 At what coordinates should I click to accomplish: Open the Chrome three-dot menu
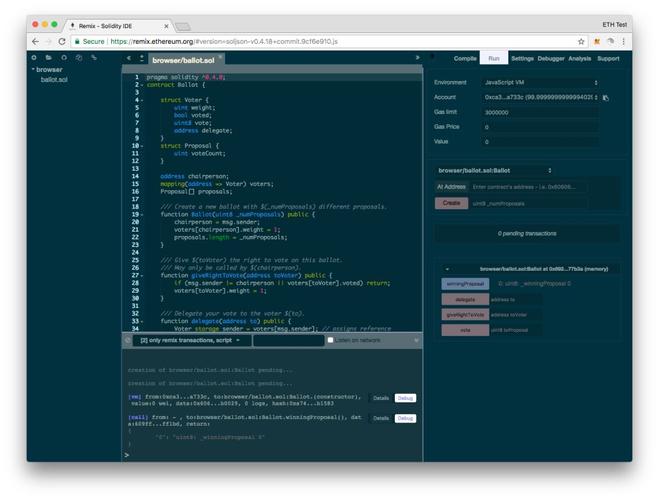(x=624, y=42)
